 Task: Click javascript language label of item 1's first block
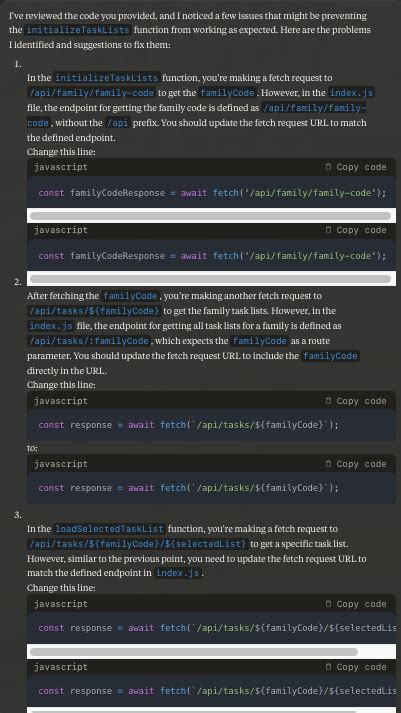point(61,167)
